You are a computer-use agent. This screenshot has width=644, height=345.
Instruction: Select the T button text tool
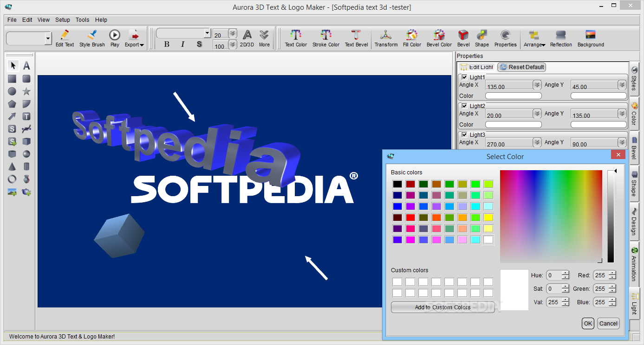pos(26,116)
